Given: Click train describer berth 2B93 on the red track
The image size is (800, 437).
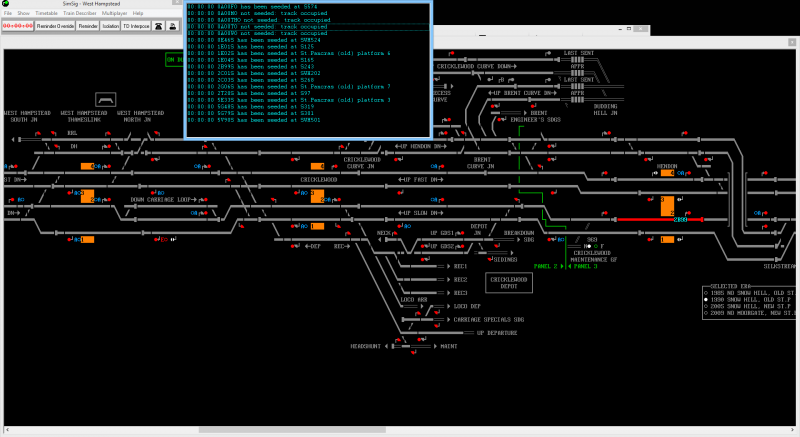Looking at the screenshot, I should (x=680, y=220).
